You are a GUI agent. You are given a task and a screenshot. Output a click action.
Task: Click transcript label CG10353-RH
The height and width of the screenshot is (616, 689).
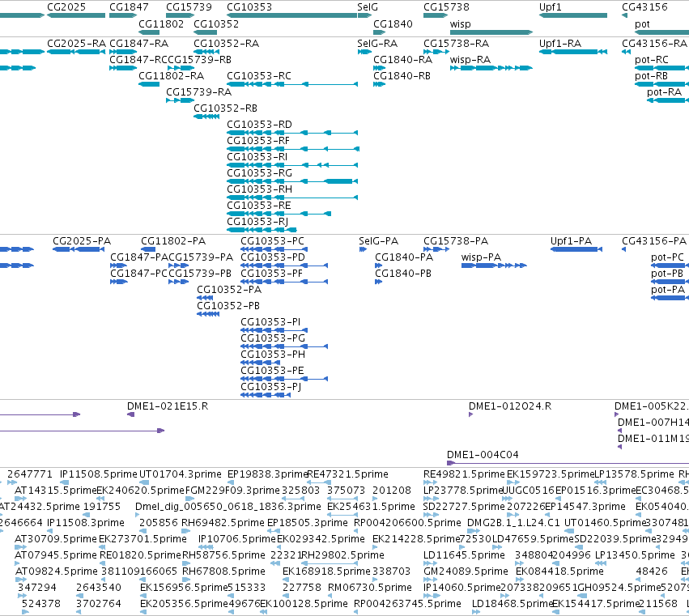click(259, 189)
